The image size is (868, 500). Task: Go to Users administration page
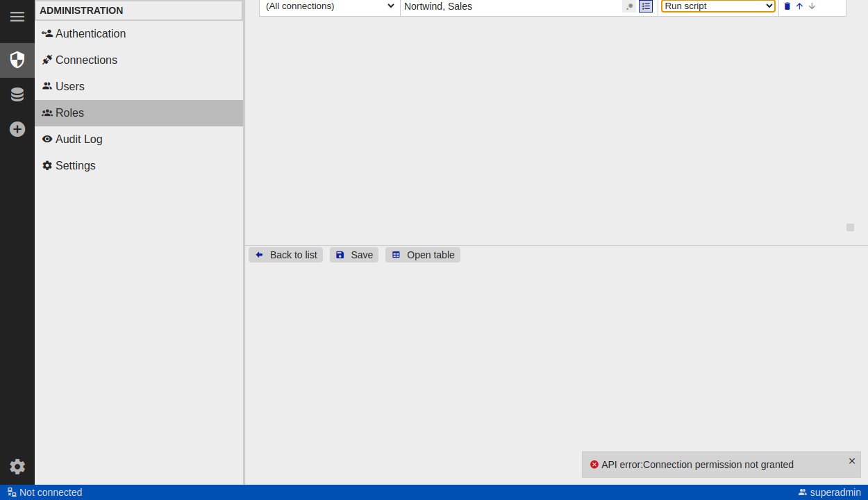pos(139,86)
